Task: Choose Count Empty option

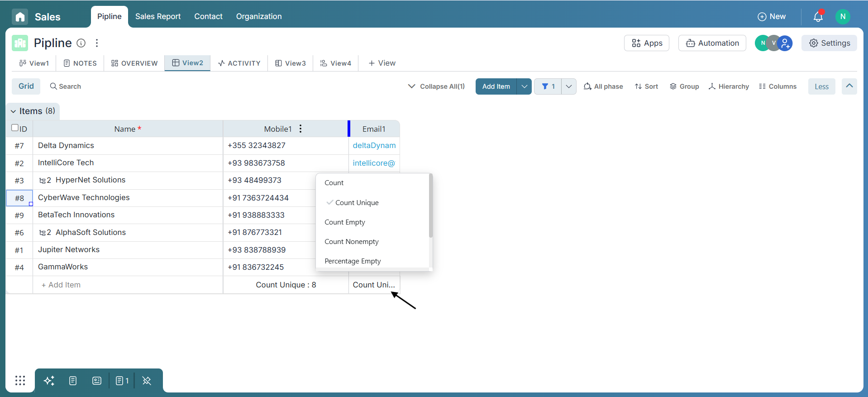Action: [372, 222]
